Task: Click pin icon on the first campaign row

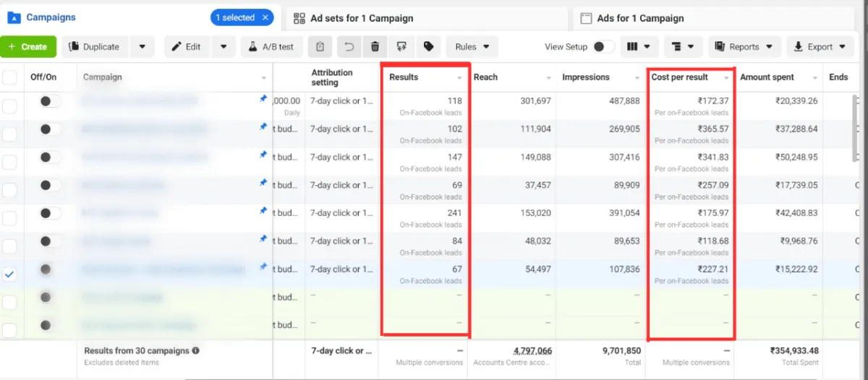Action: (263, 100)
